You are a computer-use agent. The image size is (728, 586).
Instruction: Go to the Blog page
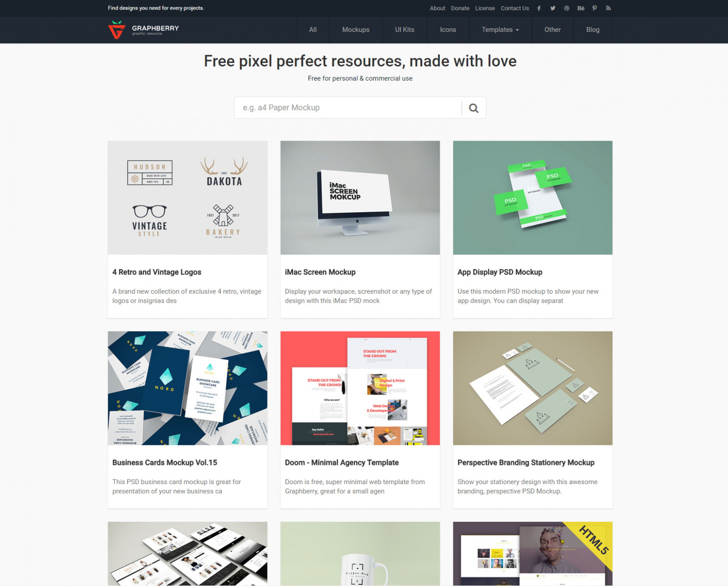pyautogui.click(x=592, y=30)
